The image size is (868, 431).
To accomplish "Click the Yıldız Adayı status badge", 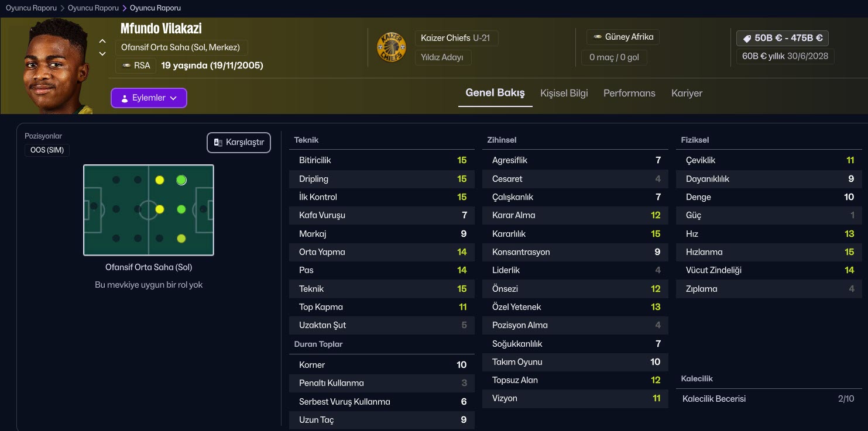I will (x=442, y=57).
